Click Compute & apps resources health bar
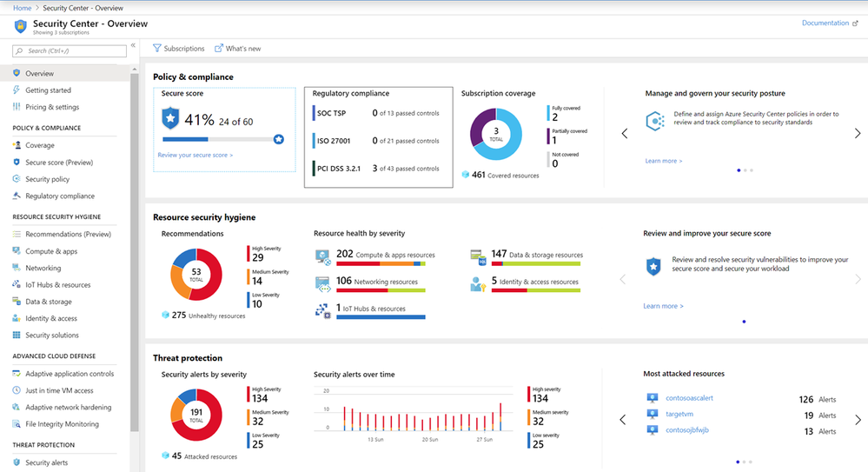Image resolution: width=868 pixels, height=472 pixels. (381, 264)
